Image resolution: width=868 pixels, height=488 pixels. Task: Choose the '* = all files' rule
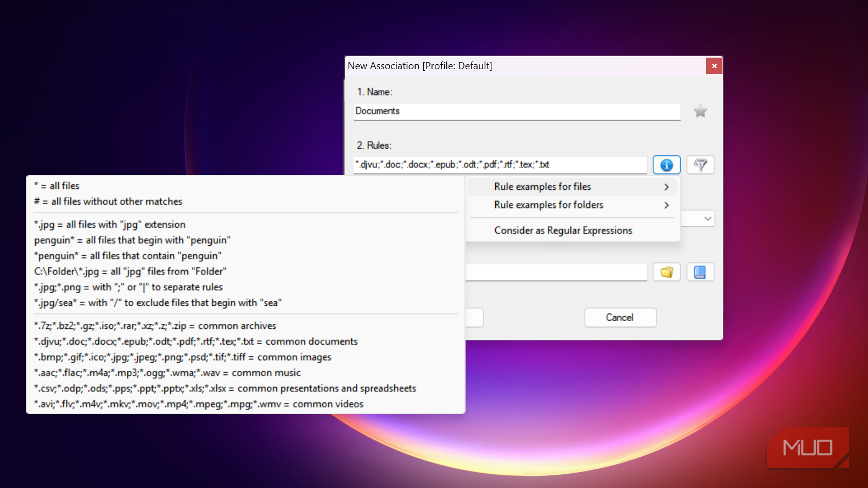click(245, 186)
